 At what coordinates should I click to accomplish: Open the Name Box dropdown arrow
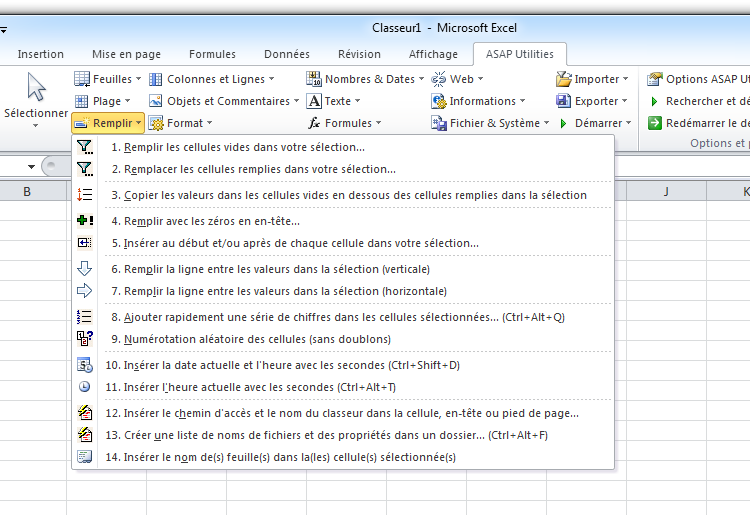32,167
